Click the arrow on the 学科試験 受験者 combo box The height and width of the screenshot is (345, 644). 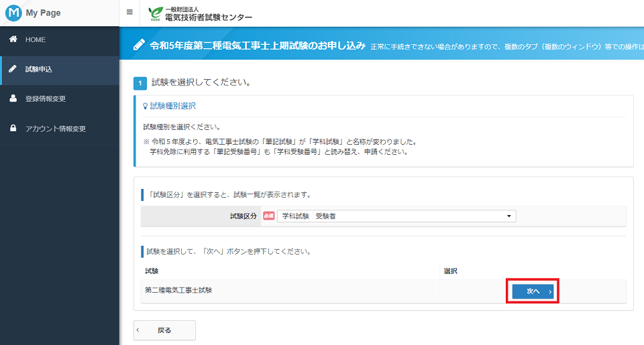(x=508, y=216)
